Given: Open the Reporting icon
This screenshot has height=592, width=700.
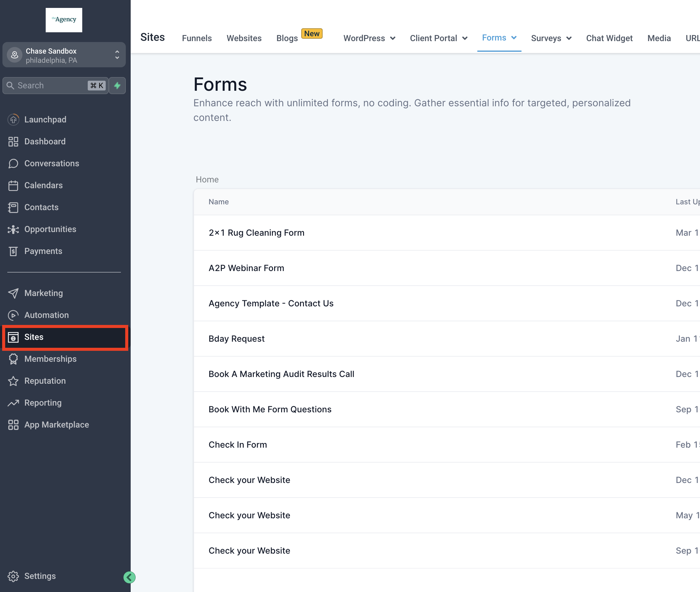Looking at the screenshot, I should click(x=13, y=402).
